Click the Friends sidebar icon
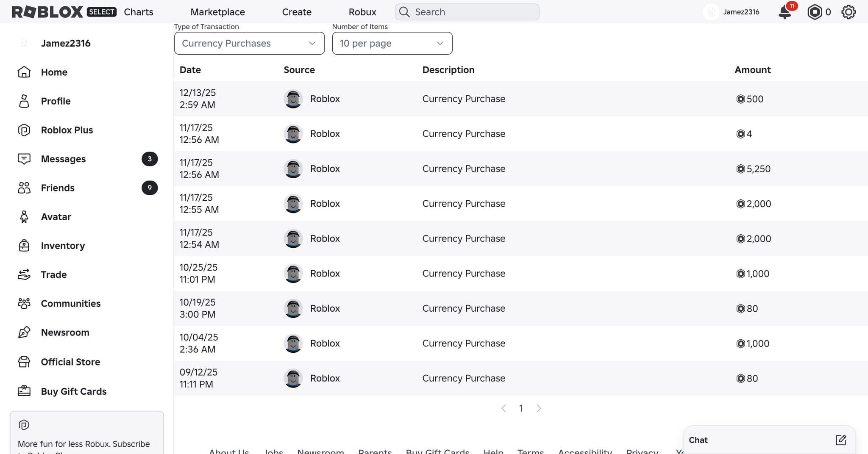The width and height of the screenshot is (868, 454). 24,188
